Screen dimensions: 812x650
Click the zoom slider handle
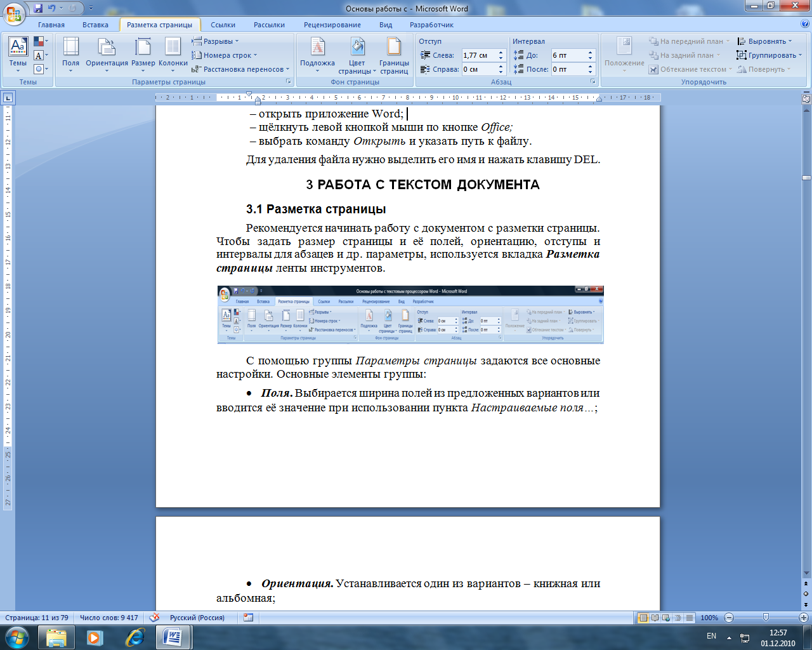(766, 618)
